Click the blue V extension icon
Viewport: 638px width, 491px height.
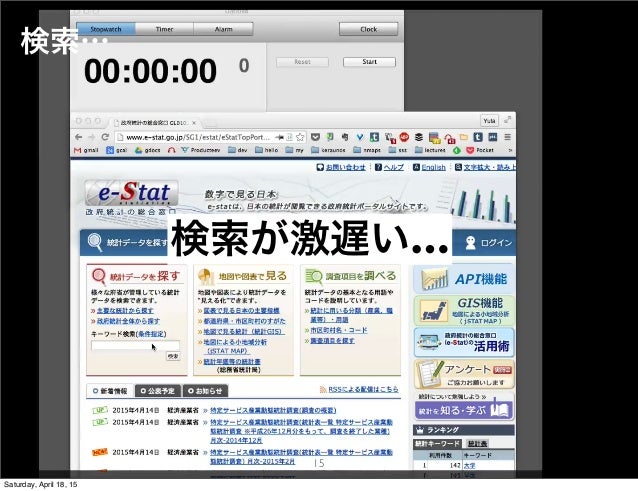pos(360,137)
